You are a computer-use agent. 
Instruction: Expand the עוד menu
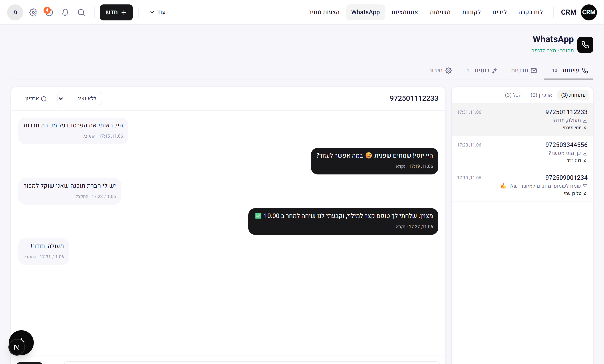(x=158, y=12)
